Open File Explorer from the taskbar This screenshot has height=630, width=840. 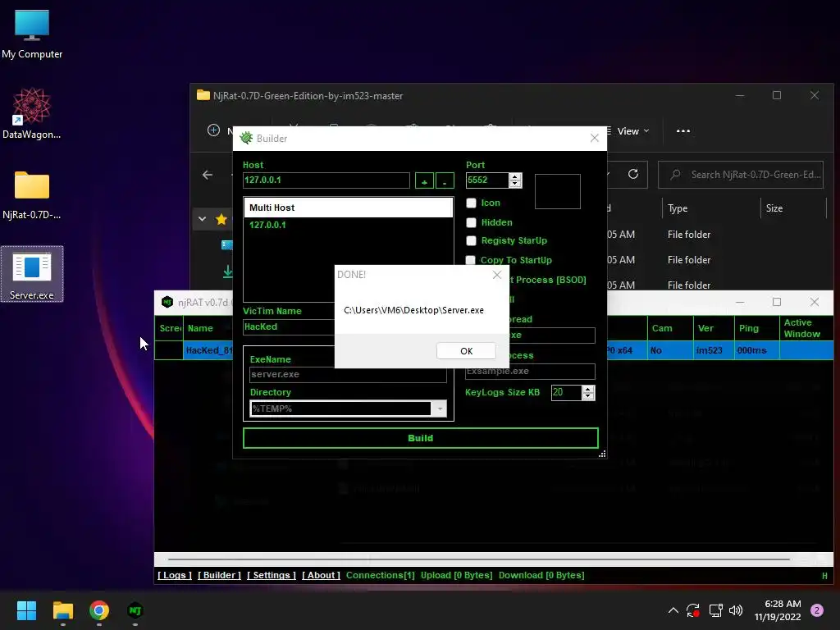[x=62, y=610]
